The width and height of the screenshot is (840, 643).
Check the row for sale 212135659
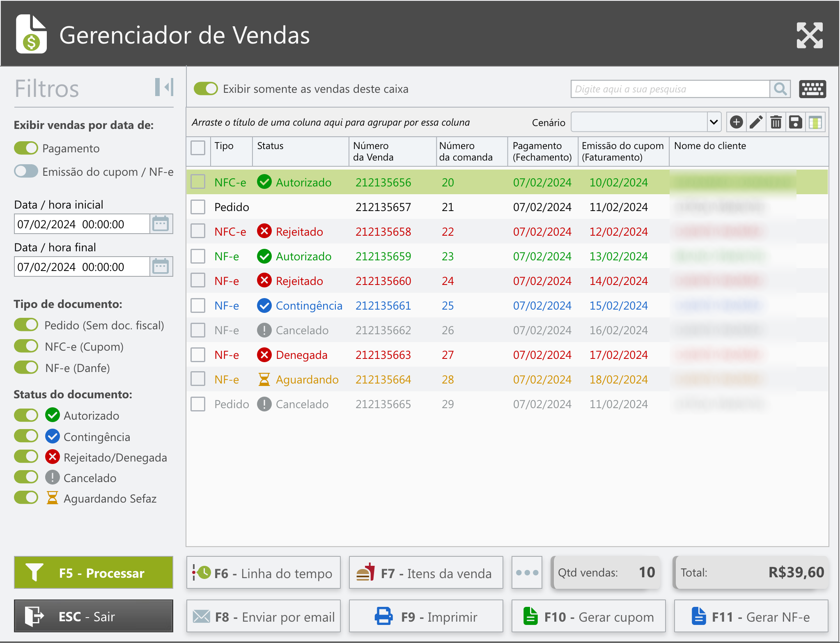[198, 256]
